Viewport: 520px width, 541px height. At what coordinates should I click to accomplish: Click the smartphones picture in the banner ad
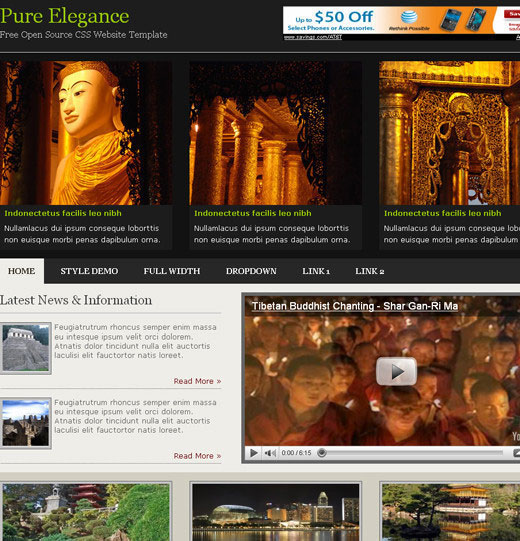pyautogui.click(x=463, y=20)
